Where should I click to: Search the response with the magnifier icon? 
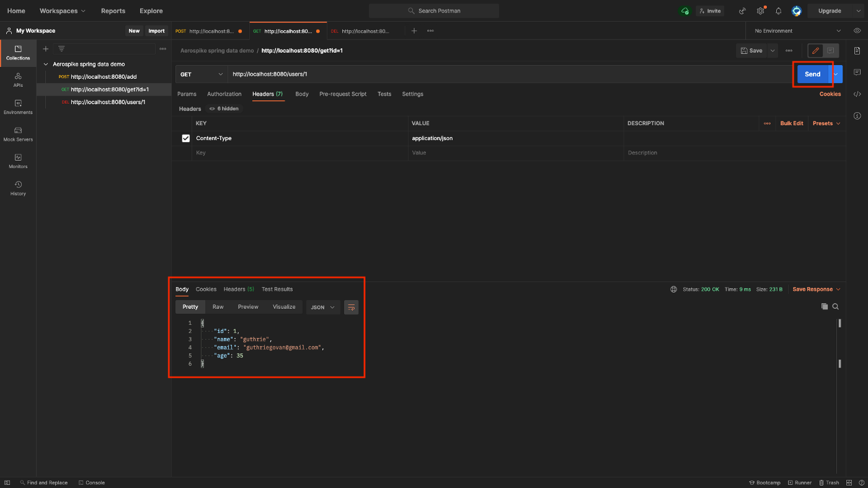click(836, 306)
